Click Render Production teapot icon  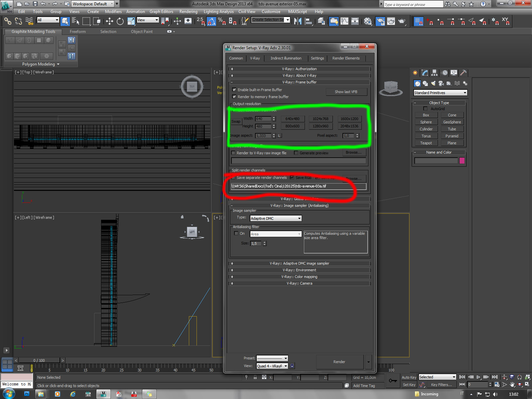(x=402, y=21)
